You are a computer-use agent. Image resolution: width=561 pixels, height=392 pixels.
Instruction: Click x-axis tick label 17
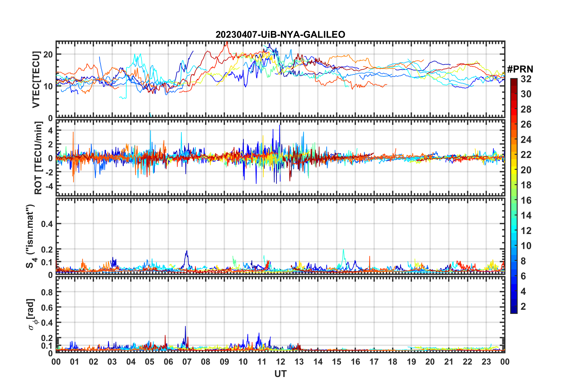point(374,362)
